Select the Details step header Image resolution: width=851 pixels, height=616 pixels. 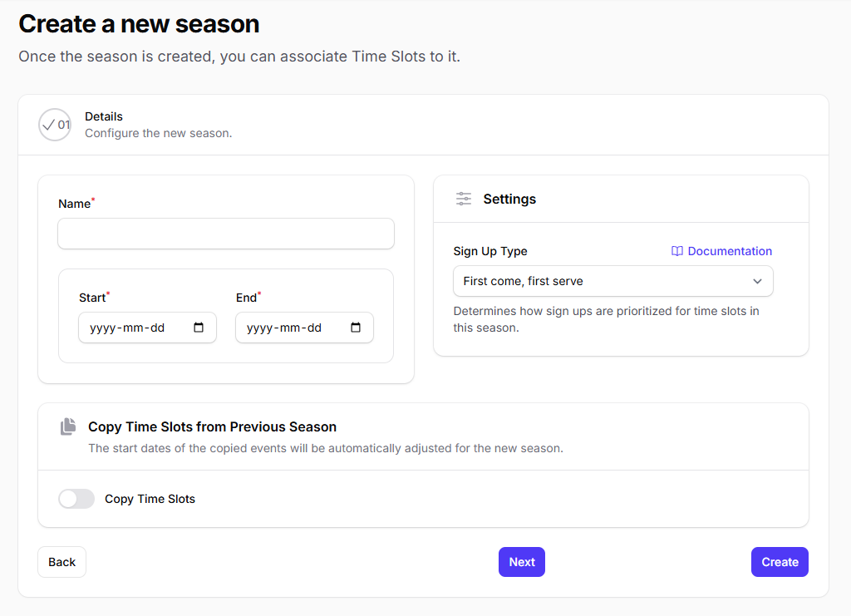[103, 116]
